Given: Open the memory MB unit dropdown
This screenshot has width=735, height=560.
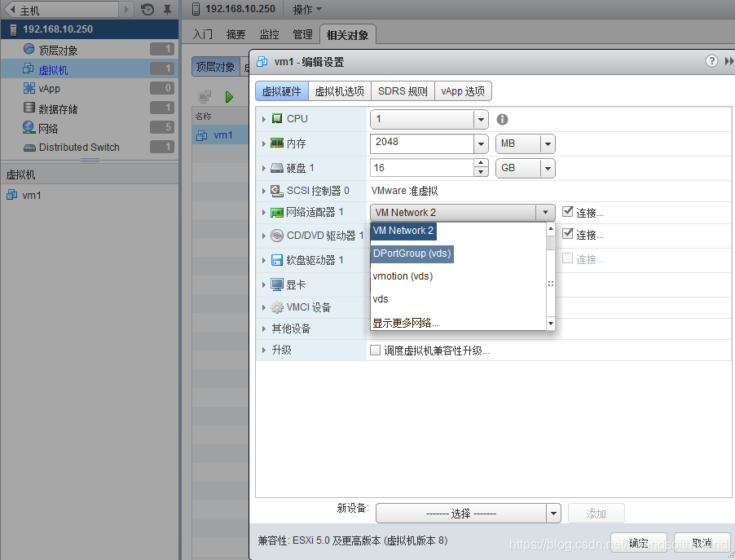Looking at the screenshot, I should point(547,144).
